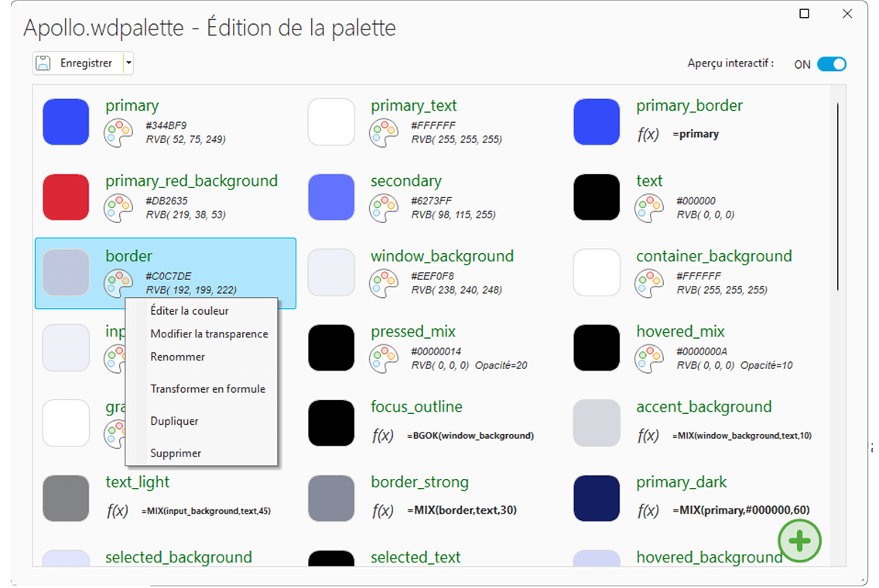Click the red primary_red_background swatch
The width and height of the screenshot is (879, 588).
point(66,197)
